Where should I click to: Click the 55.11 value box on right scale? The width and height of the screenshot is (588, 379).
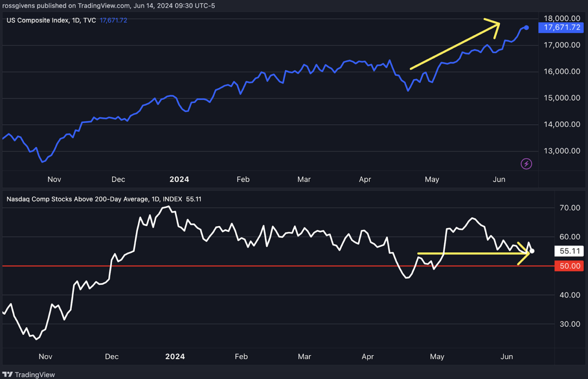pyautogui.click(x=569, y=251)
